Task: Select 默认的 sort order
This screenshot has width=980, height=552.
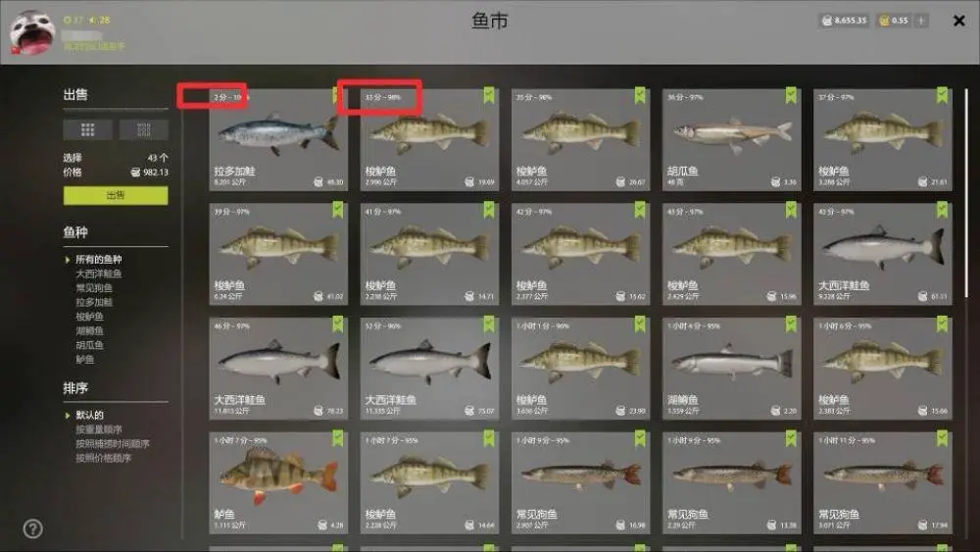Action: 89,415
